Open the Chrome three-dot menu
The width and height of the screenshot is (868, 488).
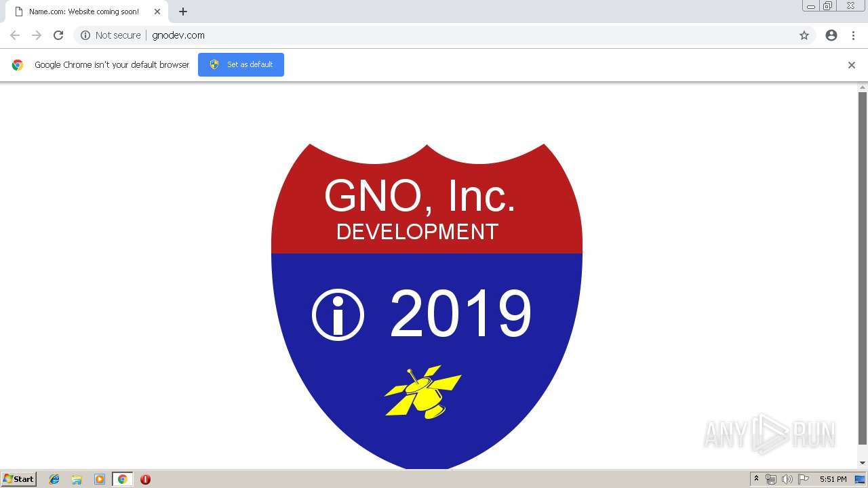[853, 35]
